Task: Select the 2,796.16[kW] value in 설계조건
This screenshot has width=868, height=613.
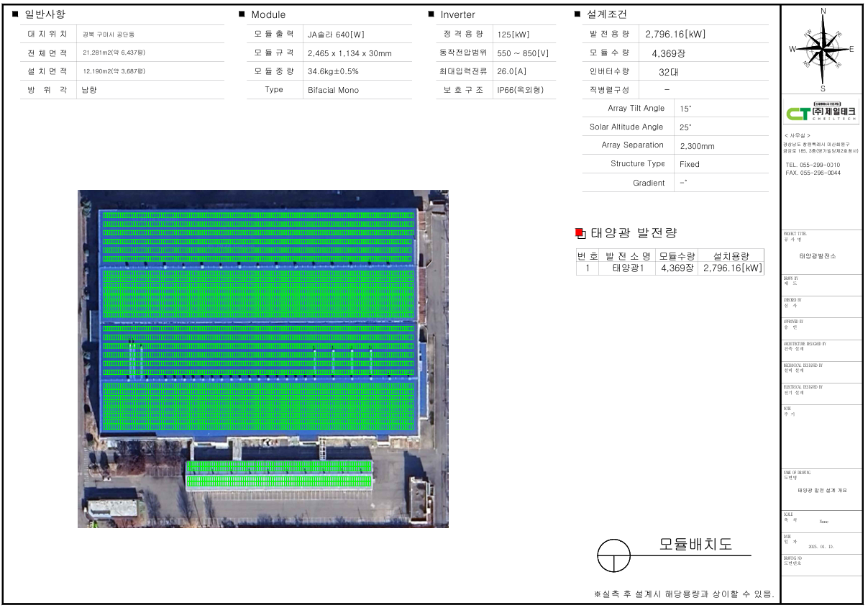Action: 675,34
